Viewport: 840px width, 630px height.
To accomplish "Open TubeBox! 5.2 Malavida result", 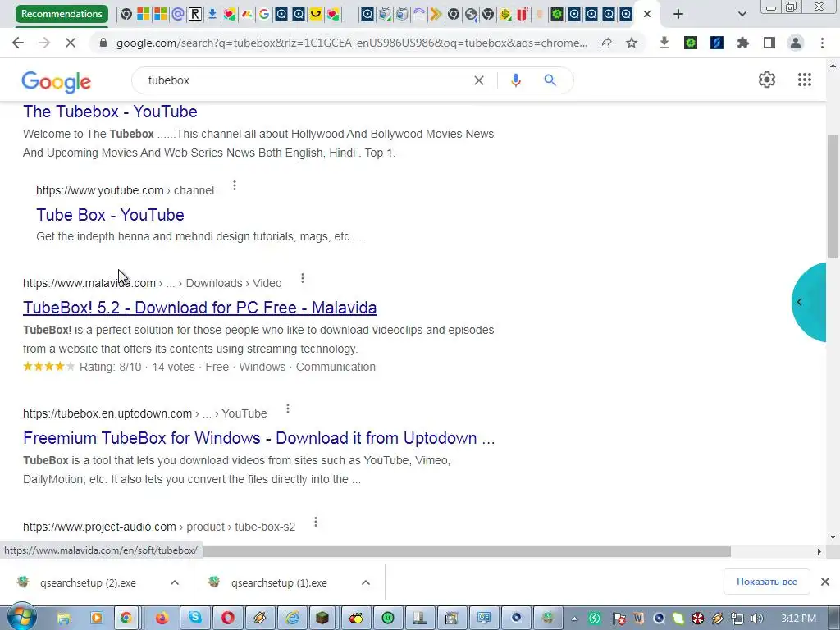I will tap(200, 308).
